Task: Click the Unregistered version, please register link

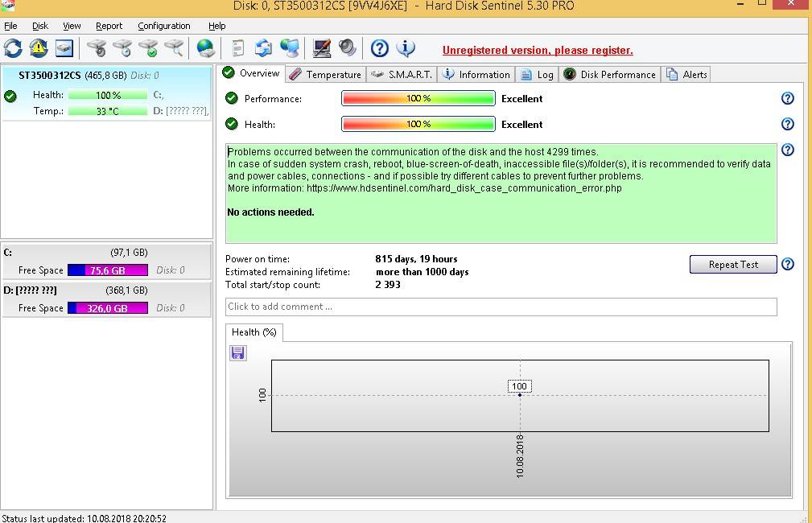Action: tap(538, 50)
